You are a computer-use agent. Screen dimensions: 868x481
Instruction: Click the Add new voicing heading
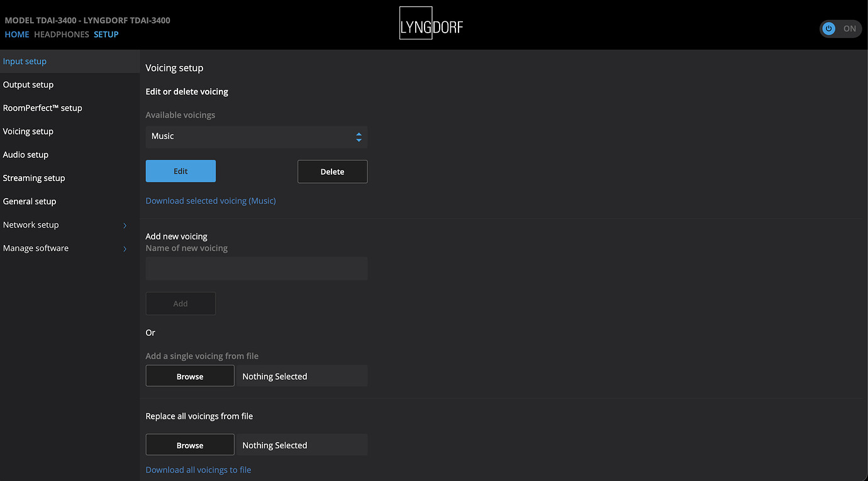click(176, 236)
